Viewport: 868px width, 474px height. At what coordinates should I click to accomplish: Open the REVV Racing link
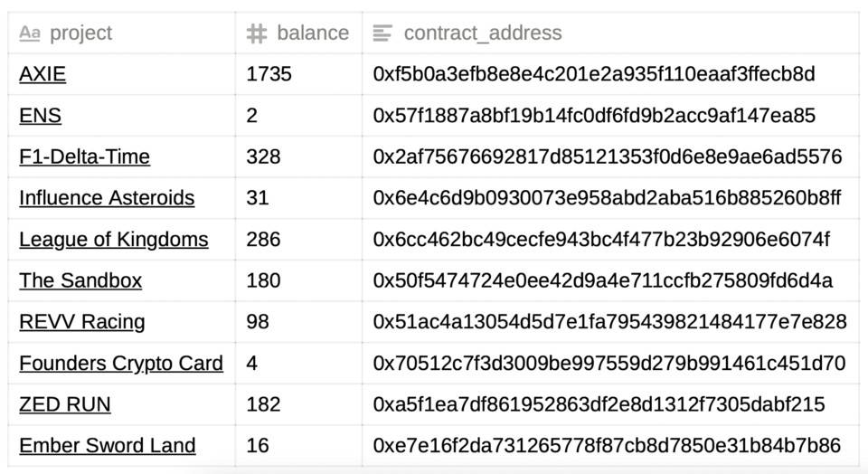click(x=82, y=322)
